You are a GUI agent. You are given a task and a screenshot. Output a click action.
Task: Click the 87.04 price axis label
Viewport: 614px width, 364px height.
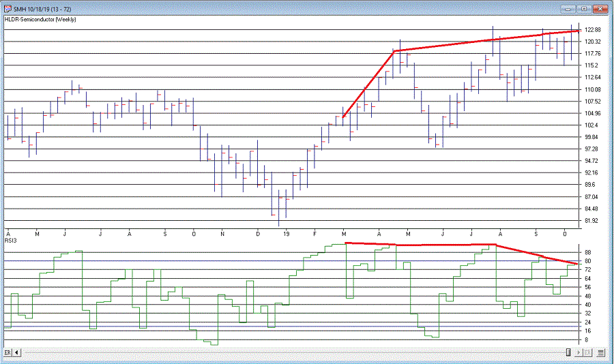tap(591, 197)
